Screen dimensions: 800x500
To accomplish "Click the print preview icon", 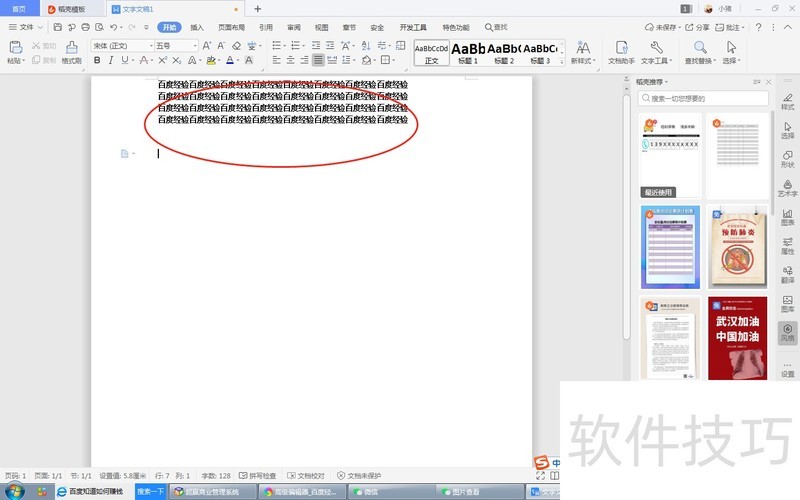I will (x=99, y=27).
